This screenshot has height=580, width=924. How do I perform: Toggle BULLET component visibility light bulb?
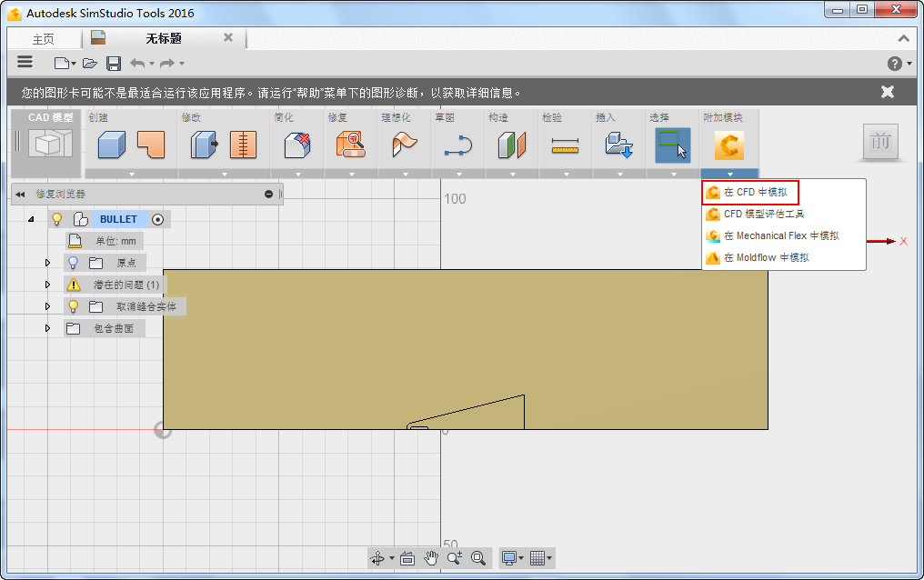(57, 219)
